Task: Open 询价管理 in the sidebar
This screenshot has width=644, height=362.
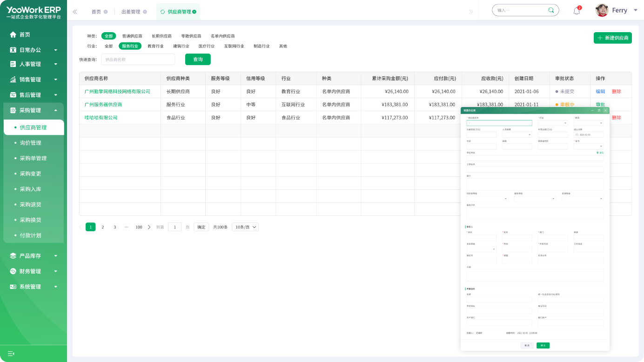Action: pyautogui.click(x=30, y=143)
